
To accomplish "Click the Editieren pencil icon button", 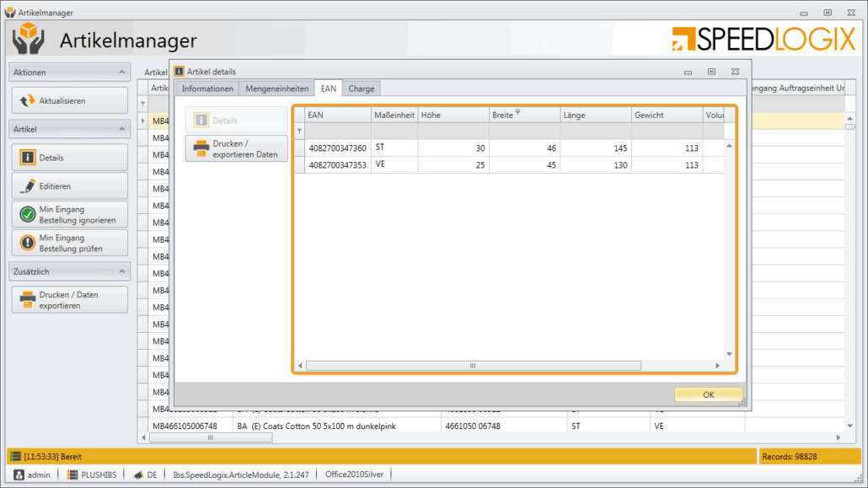I will (69, 186).
